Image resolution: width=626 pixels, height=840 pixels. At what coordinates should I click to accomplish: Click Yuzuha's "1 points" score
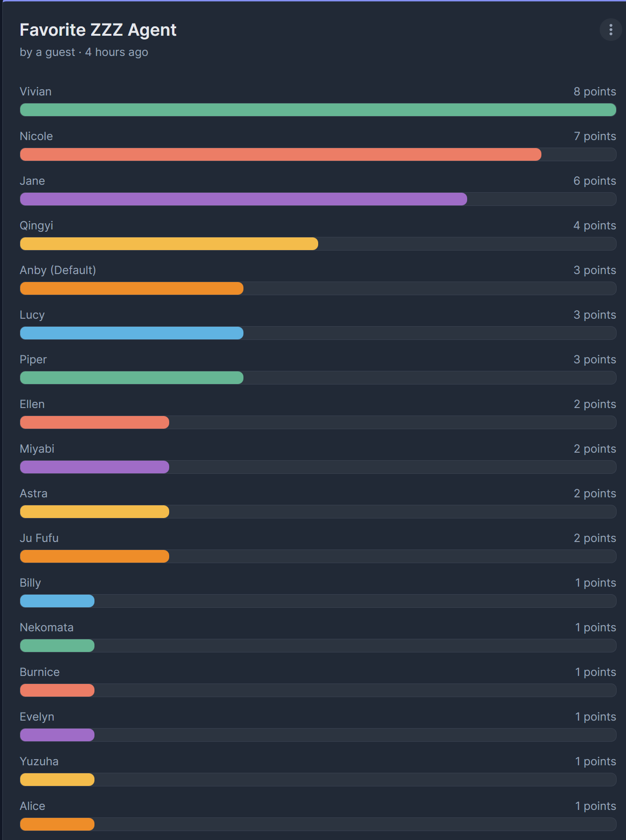(x=595, y=761)
